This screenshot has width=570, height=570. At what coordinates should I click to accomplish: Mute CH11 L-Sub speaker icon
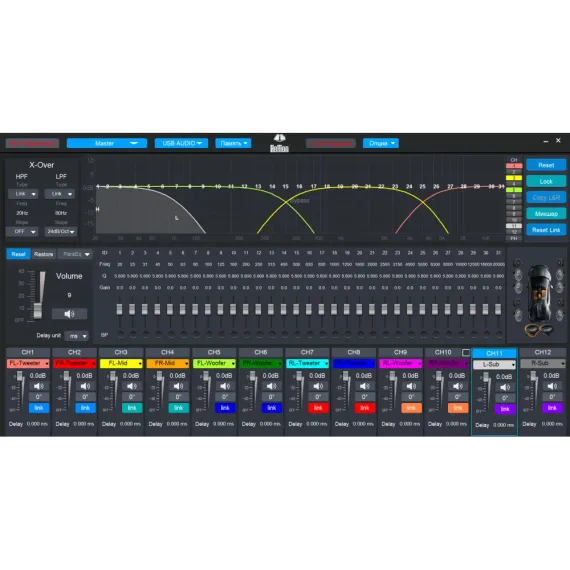(x=505, y=388)
